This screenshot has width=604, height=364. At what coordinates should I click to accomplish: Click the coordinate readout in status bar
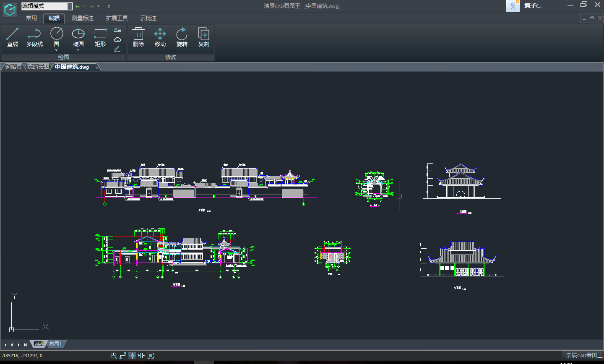click(x=22, y=356)
